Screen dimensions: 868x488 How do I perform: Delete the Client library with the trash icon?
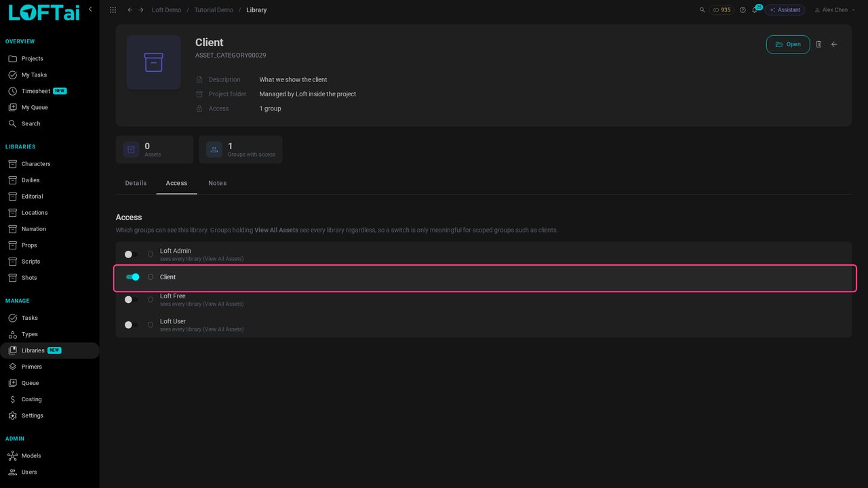coord(818,44)
